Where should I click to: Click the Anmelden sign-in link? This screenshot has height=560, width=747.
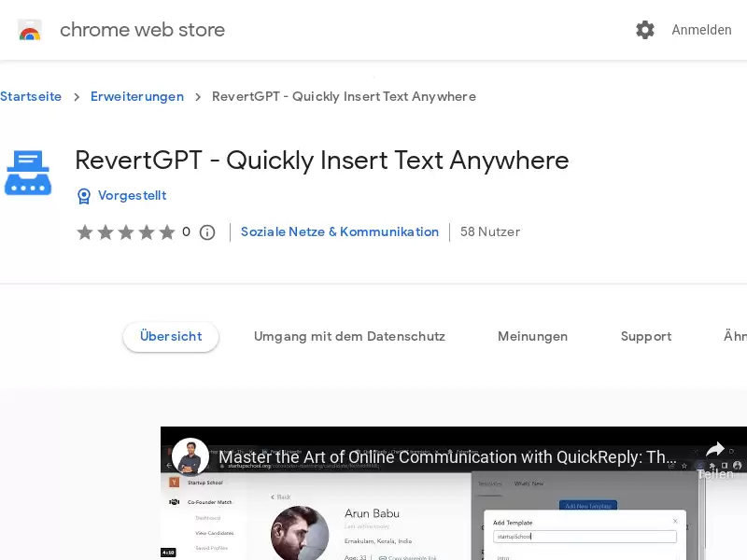(x=701, y=30)
